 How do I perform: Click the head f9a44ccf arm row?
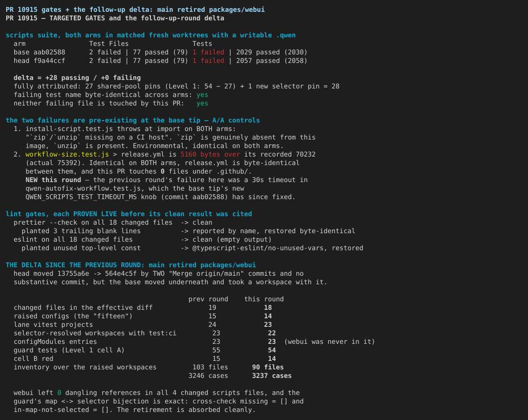(x=160, y=61)
